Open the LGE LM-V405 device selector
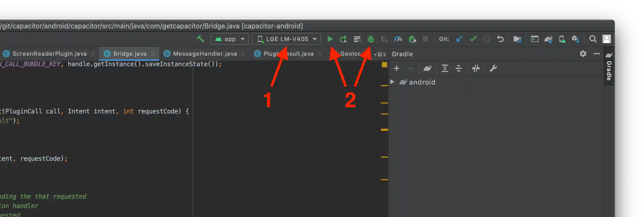This screenshot has height=217, width=644. click(x=287, y=39)
